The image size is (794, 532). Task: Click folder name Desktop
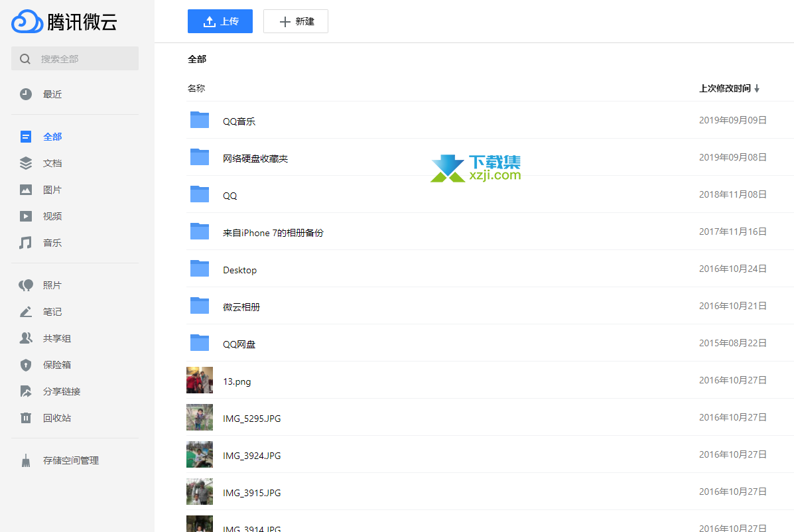(240, 270)
